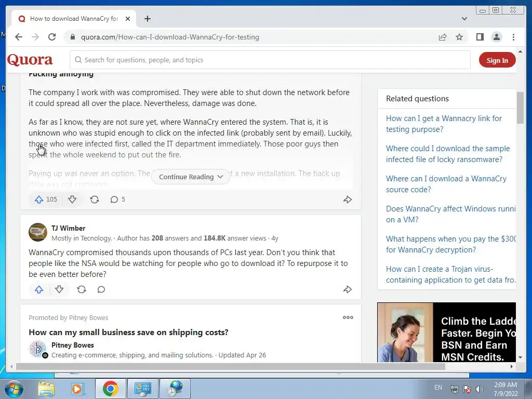The image size is (532, 399).
Task: Reload the Quora page
Action: coord(52,37)
